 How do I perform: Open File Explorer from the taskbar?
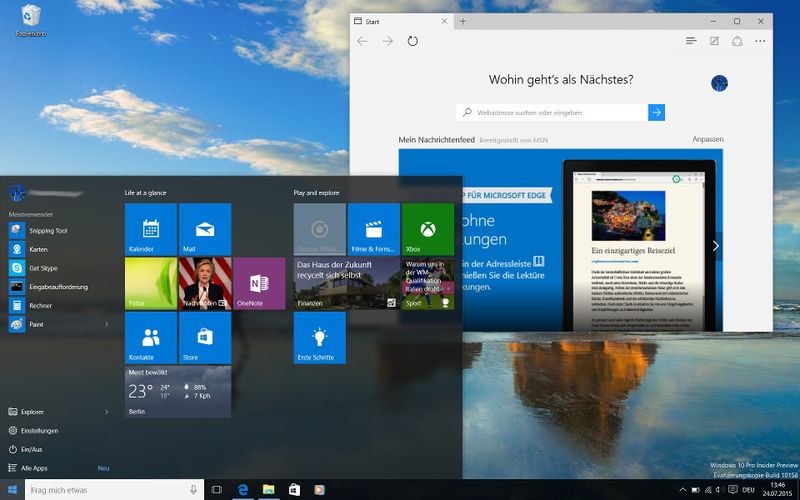coord(268,490)
